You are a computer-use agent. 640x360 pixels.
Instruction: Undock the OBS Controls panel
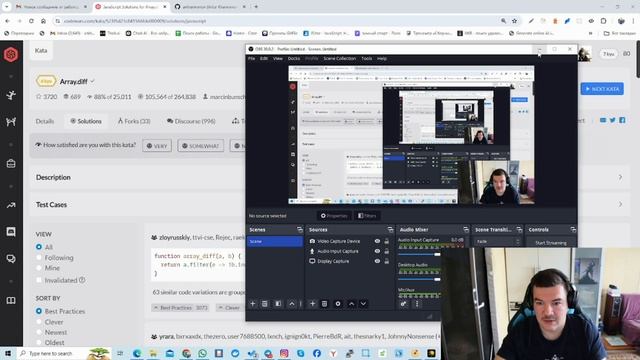[x=573, y=230]
